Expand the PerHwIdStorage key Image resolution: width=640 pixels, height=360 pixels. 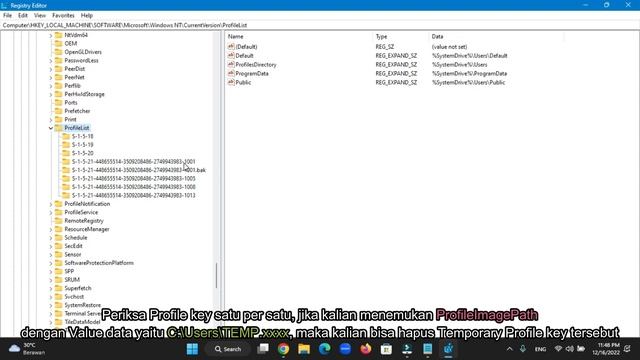point(51,94)
